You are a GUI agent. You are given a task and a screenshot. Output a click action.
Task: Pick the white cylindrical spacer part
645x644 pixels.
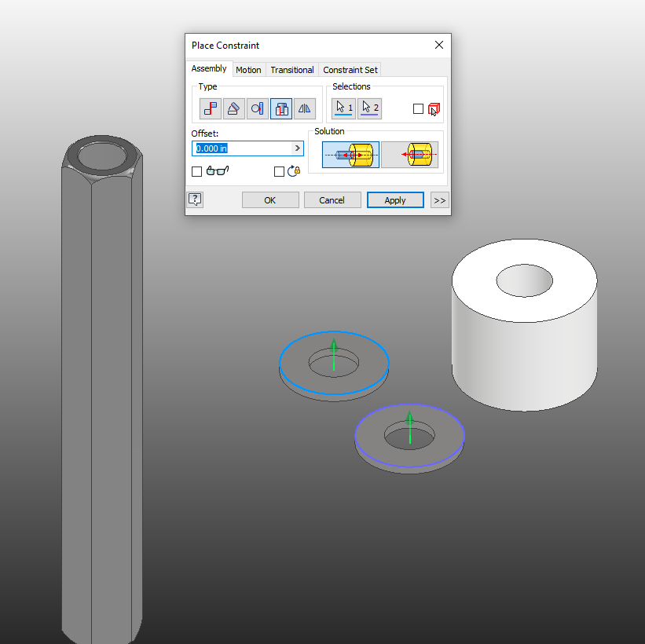point(525,325)
